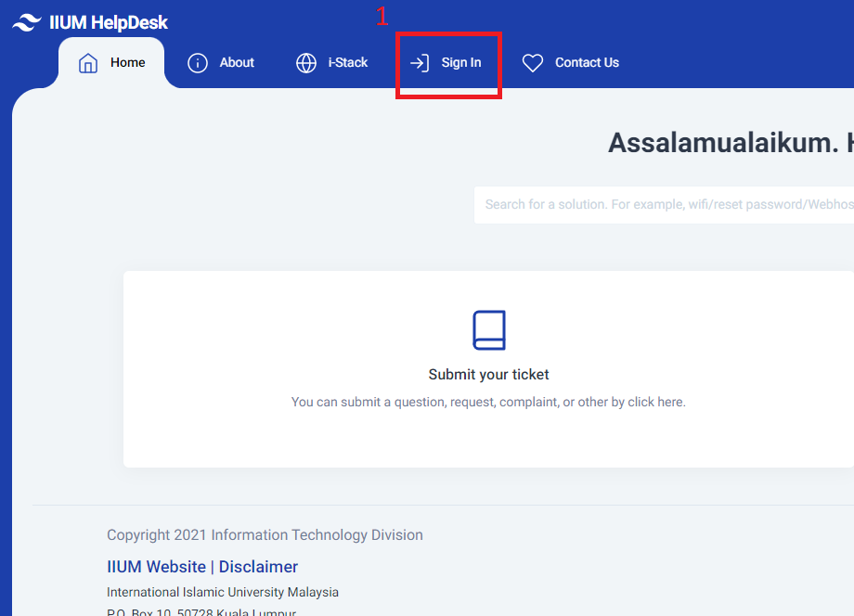Open the Home tab label
854x616 pixels.
(x=128, y=63)
